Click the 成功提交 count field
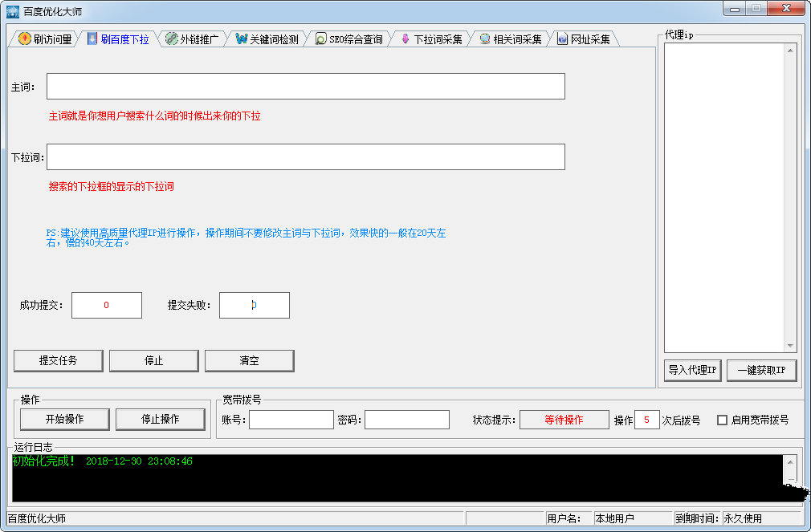Viewport: 811px width, 532px height. (107, 305)
